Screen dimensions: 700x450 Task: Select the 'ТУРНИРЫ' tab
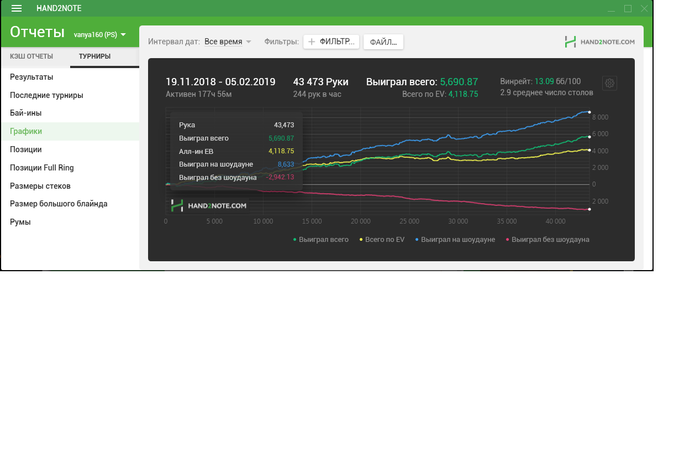[x=95, y=57]
